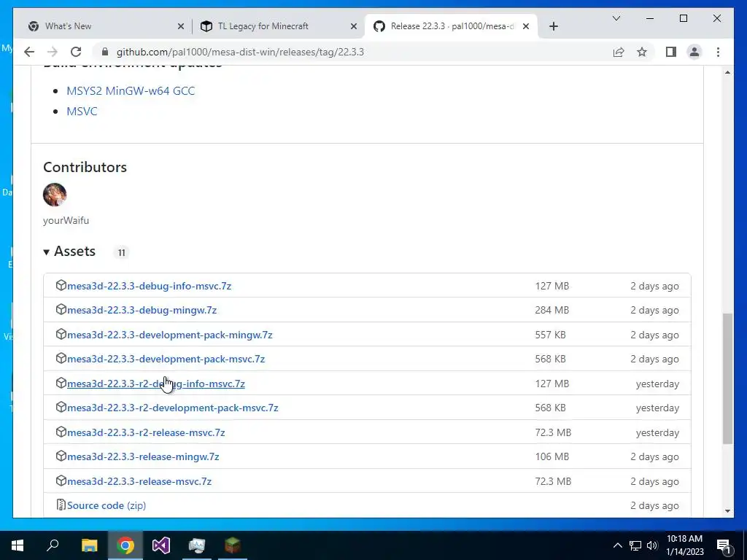Download mesa3d-22.3.3-debug-mingw.7z

click(142, 310)
